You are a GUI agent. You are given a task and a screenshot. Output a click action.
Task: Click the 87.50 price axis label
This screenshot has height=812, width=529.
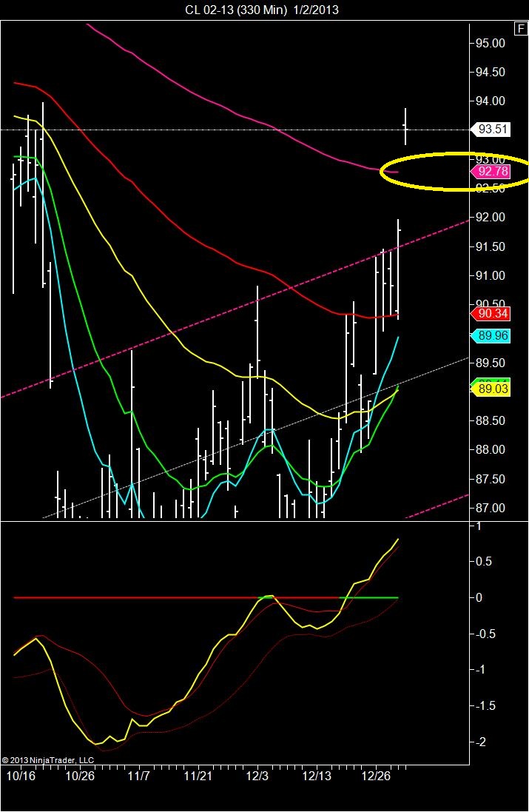pos(491,479)
